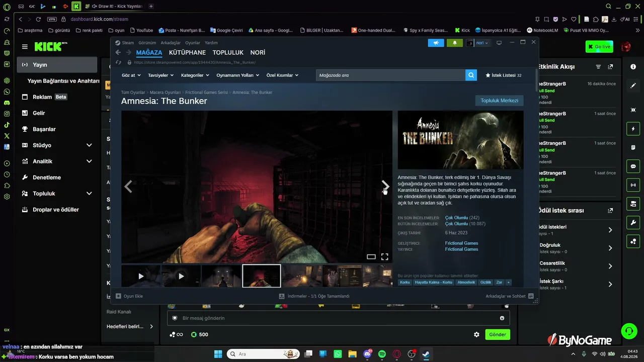Click the Korku tag

pos(405,283)
